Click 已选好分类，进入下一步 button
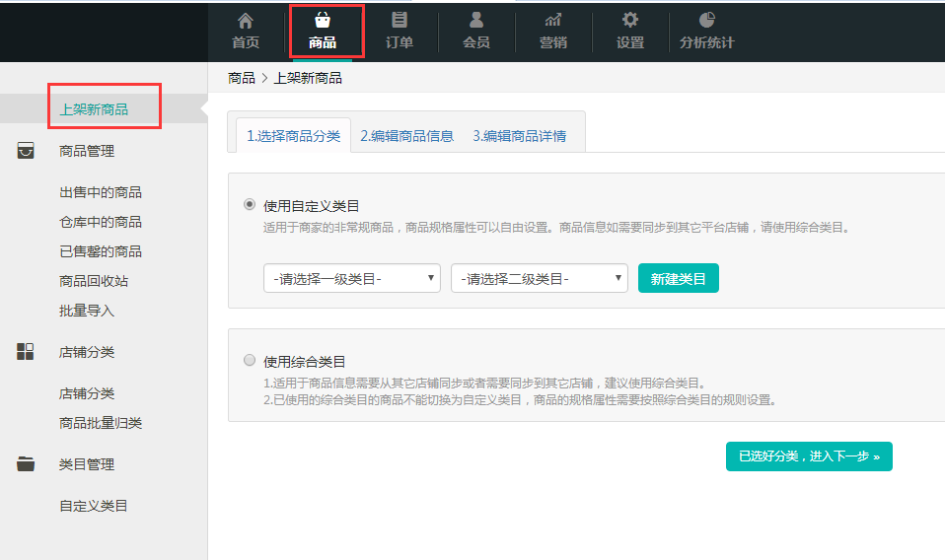945x560 pixels. coord(809,456)
